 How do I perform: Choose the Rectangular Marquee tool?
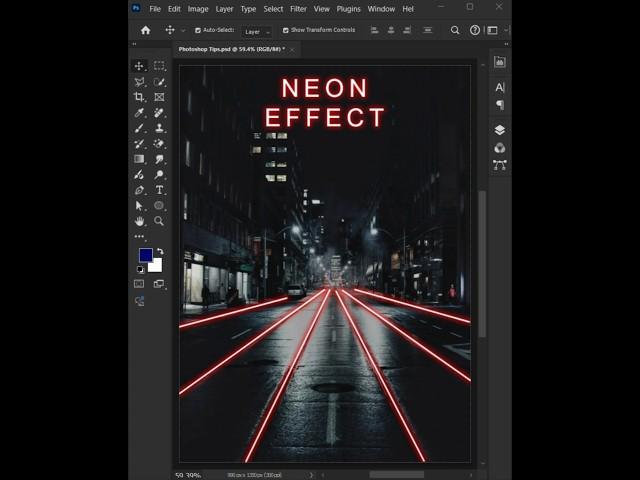pos(159,66)
